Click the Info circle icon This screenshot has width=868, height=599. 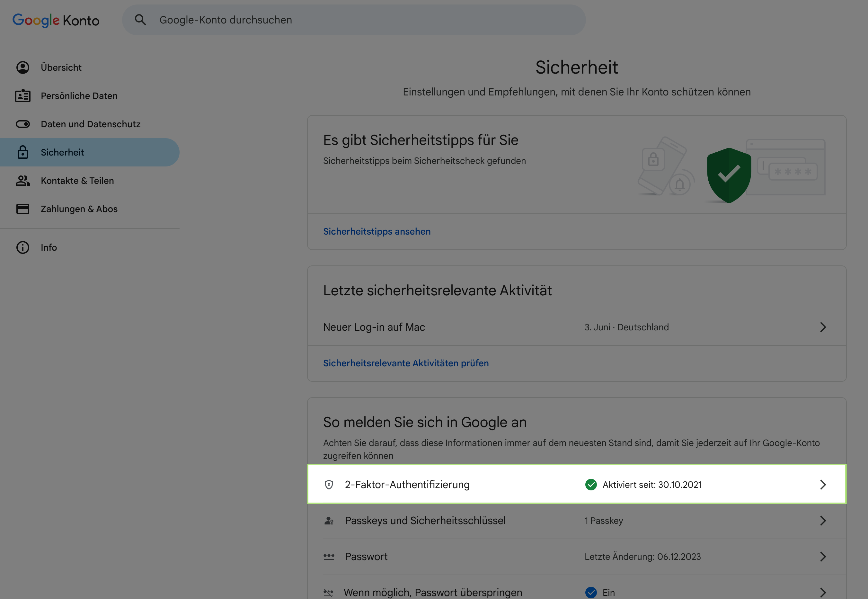22,247
